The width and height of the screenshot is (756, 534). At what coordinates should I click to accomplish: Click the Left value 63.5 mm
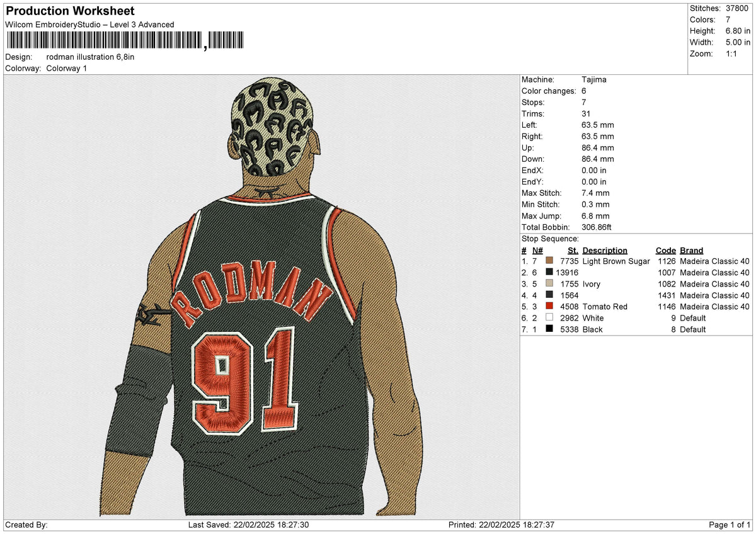tap(597, 125)
